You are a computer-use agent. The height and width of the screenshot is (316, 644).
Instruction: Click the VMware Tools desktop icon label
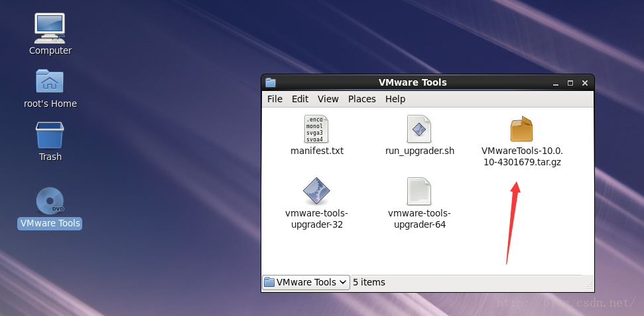50,224
